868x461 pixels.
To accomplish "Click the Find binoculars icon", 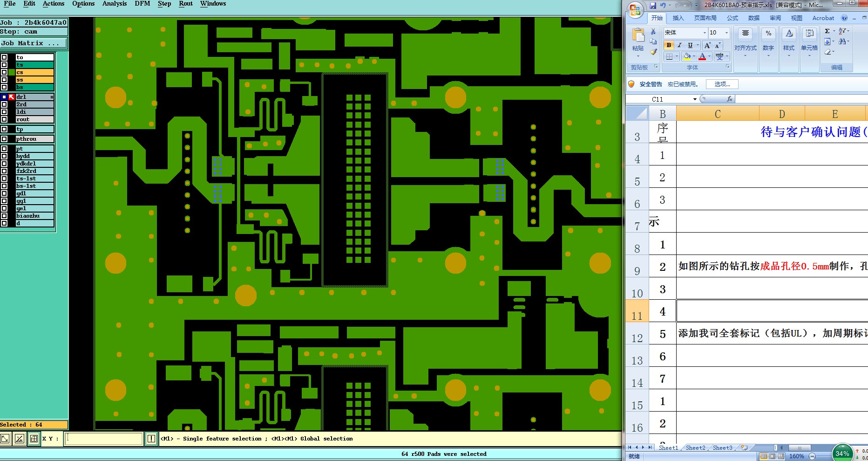I will [842, 41].
